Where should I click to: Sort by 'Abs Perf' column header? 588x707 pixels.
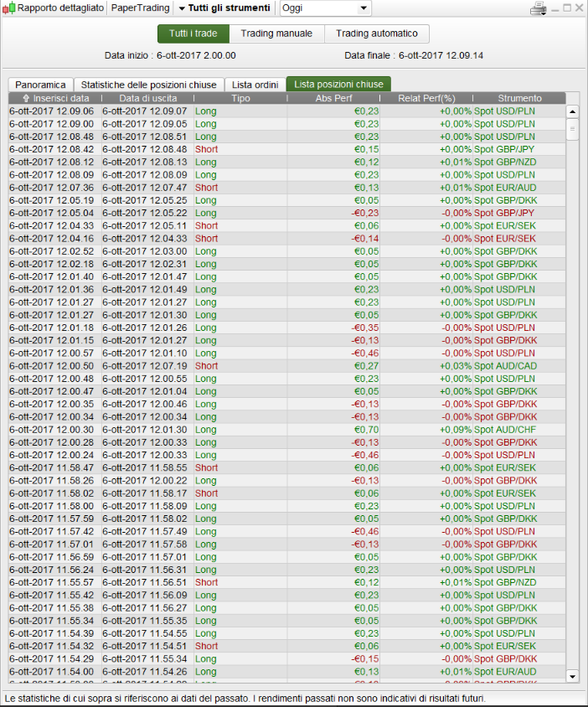coord(333,98)
